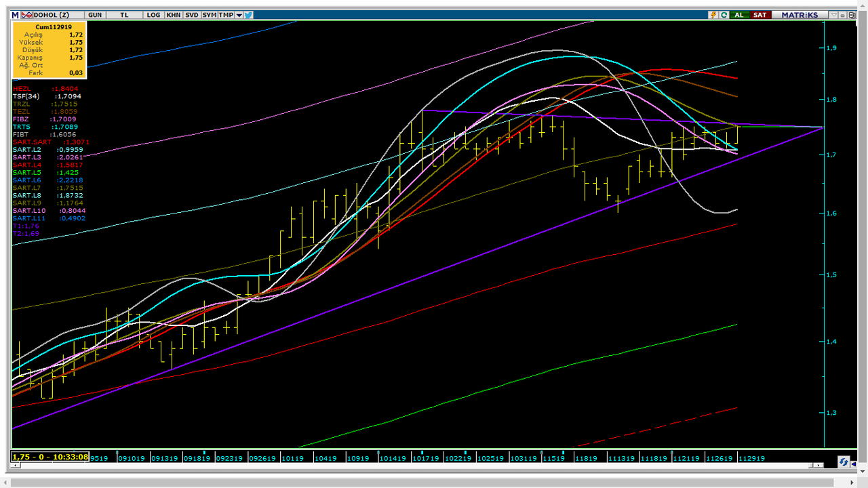The image size is (868, 488).
Task: Click the TEZL indicator label
Action: click(22, 112)
